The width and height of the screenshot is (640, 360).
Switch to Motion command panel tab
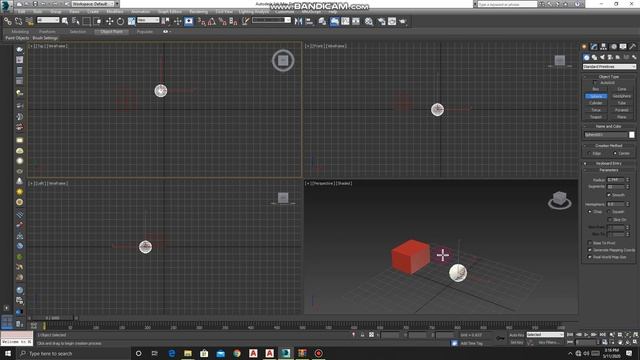(613, 47)
